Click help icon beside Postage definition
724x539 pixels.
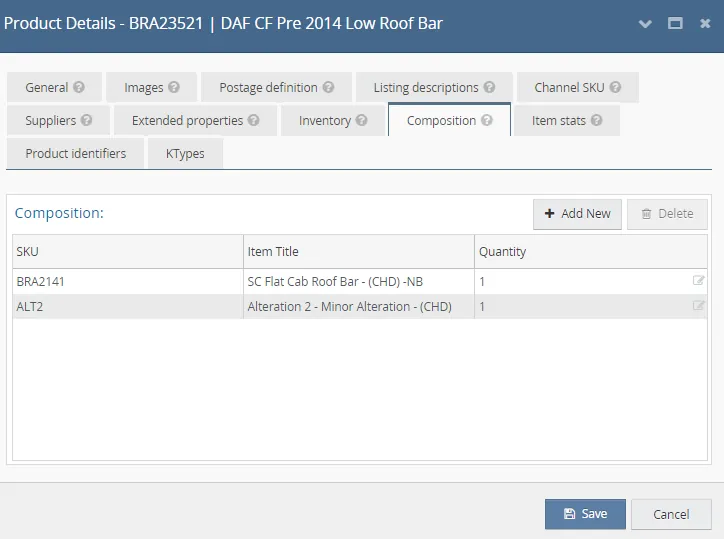pyautogui.click(x=328, y=87)
